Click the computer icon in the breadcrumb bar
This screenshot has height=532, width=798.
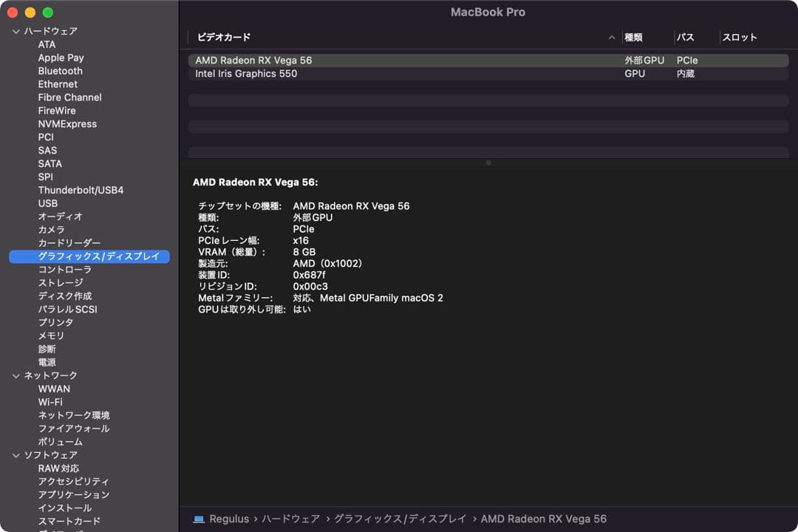click(x=197, y=519)
